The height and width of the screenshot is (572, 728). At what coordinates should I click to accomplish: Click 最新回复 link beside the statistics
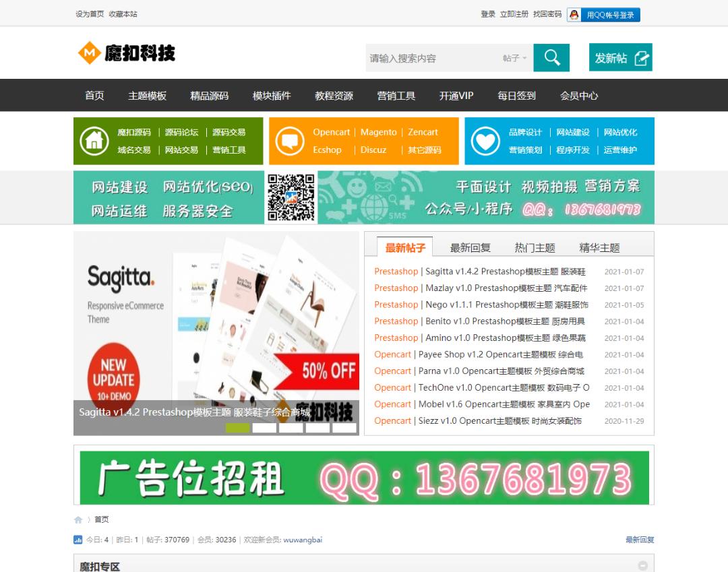(x=640, y=540)
